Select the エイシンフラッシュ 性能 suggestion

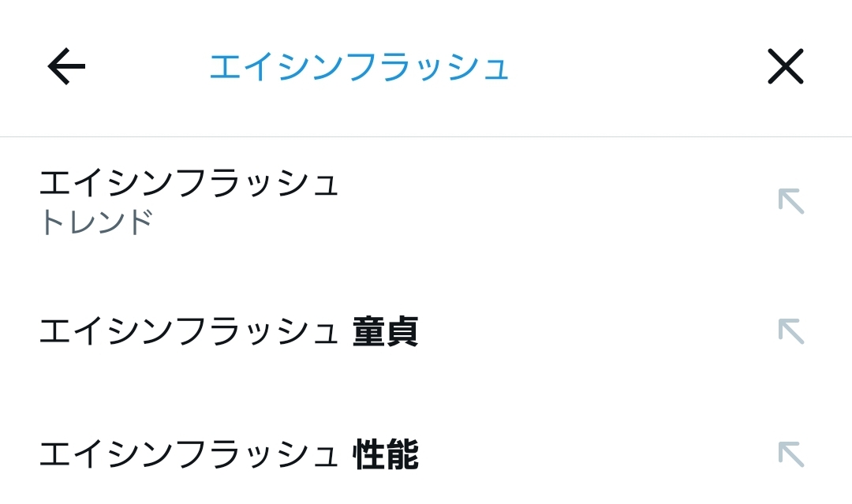click(x=229, y=455)
